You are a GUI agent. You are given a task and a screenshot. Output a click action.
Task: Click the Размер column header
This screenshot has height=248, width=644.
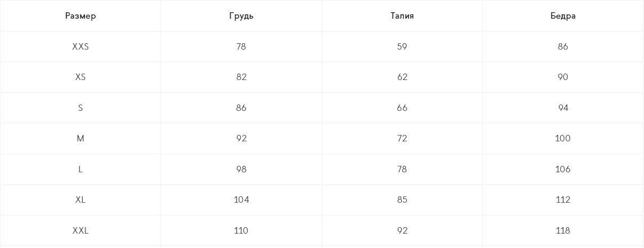81,16
